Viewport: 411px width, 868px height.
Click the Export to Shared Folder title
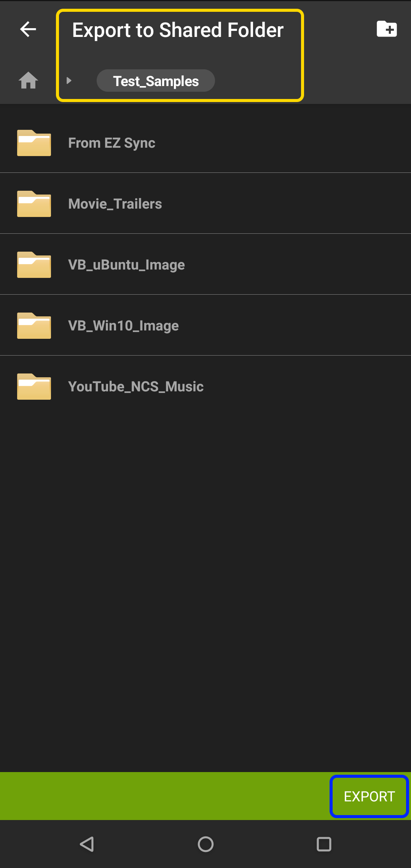click(178, 30)
